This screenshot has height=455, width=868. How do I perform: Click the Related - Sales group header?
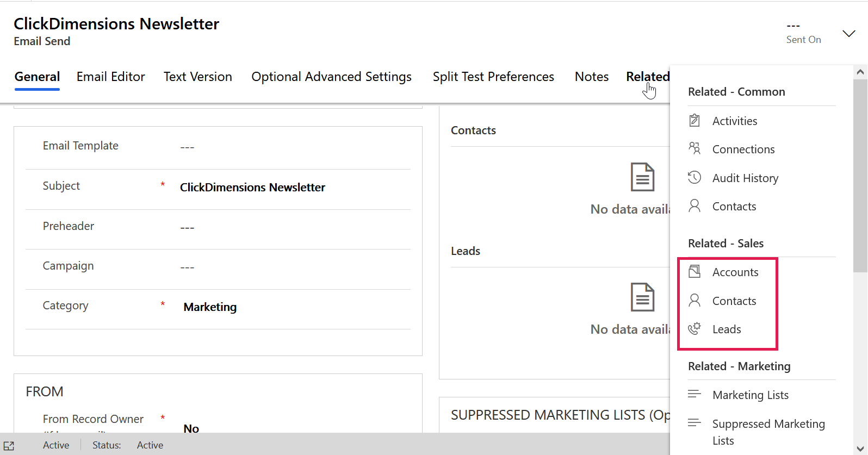[726, 243]
